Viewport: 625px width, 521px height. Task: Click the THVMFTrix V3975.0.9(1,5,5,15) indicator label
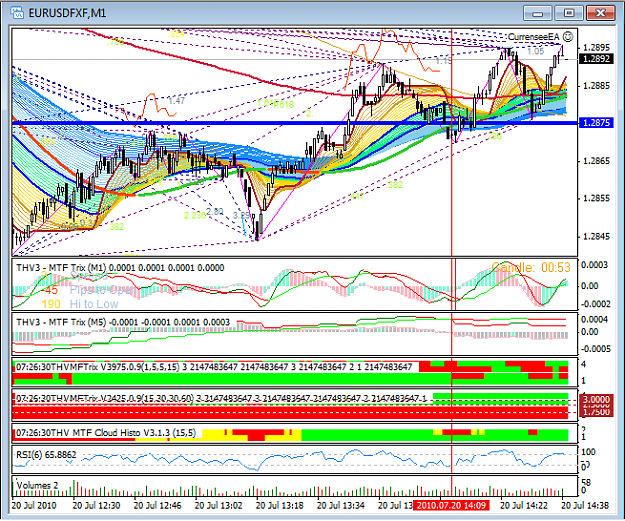[214, 367]
